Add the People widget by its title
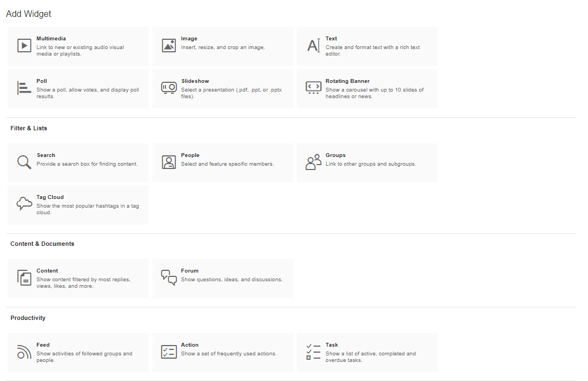This screenshot has width=588, height=381. 190,155
